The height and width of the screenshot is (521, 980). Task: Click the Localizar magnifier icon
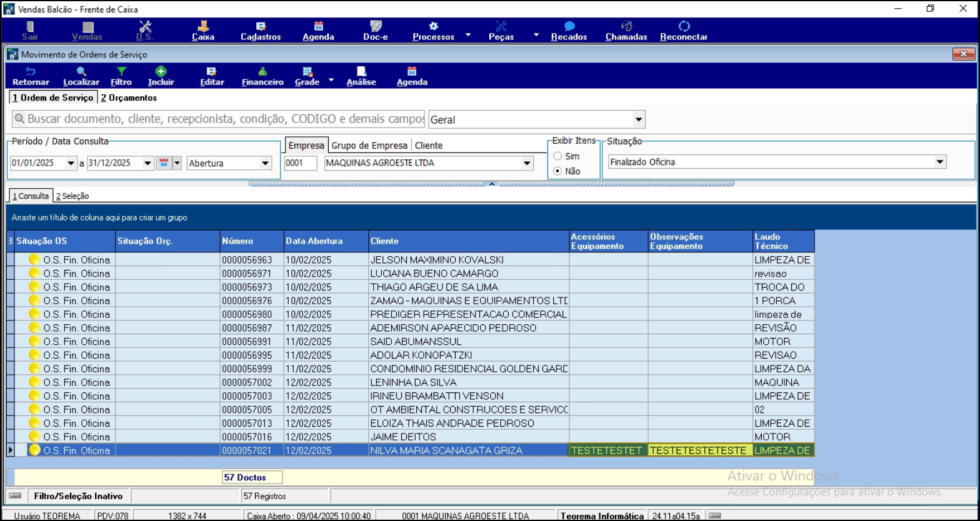[81, 72]
